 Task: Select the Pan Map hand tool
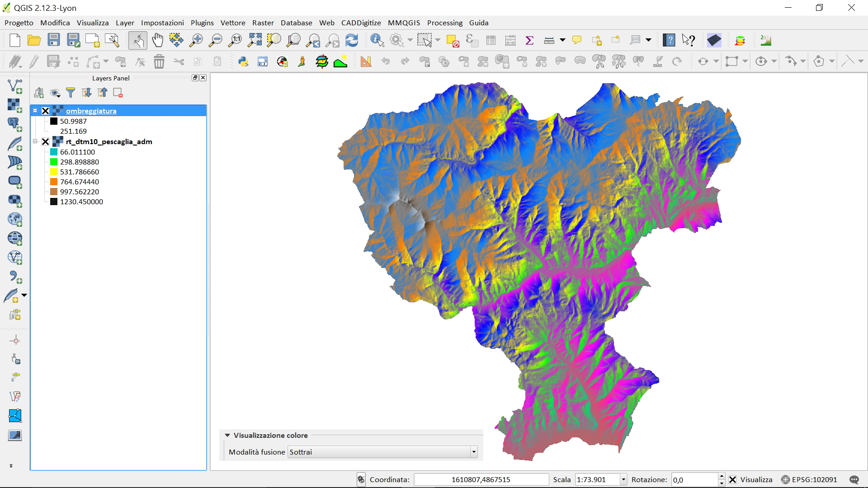(157, 40)
